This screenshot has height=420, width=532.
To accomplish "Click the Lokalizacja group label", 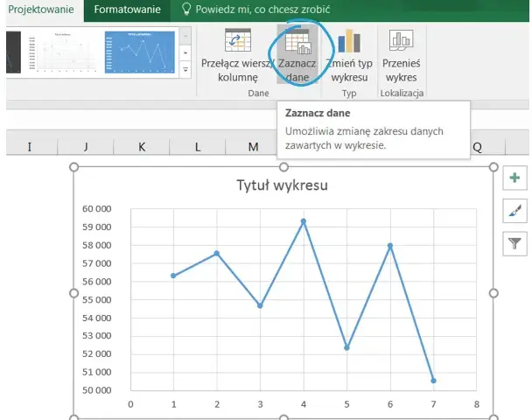I will [402, 94].
